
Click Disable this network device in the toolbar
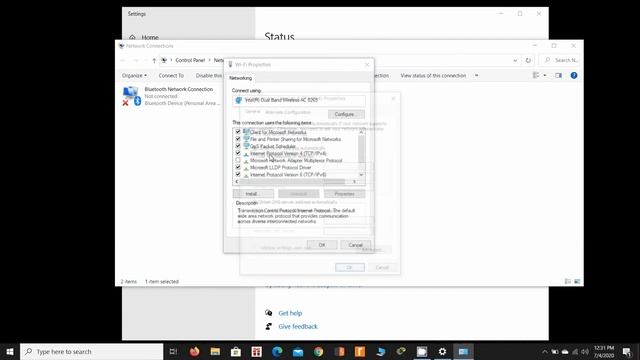(x=209, y=76)
